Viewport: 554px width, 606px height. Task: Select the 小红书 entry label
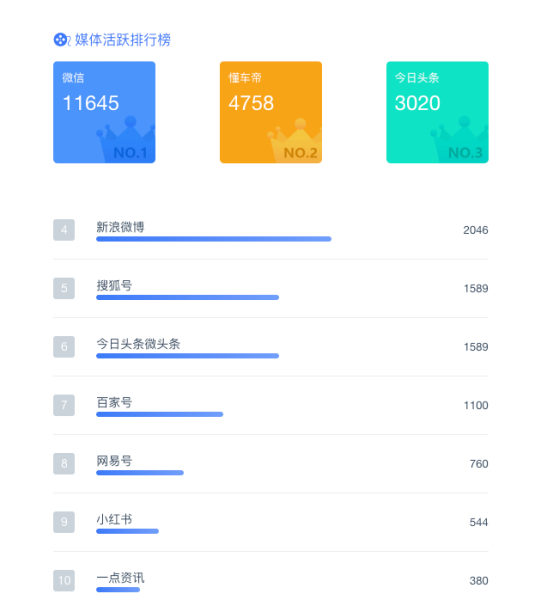[114, 519]
